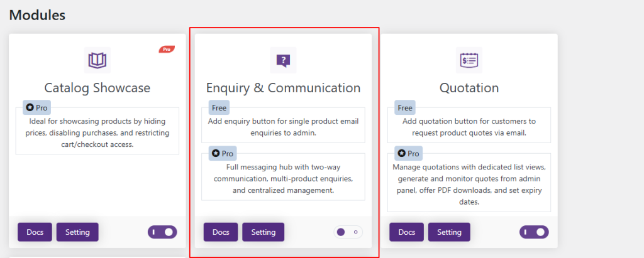644x258 pixels.
Task: Click the Pro star badge in Catalog Showcase
Action: click(x=36, y=107)
